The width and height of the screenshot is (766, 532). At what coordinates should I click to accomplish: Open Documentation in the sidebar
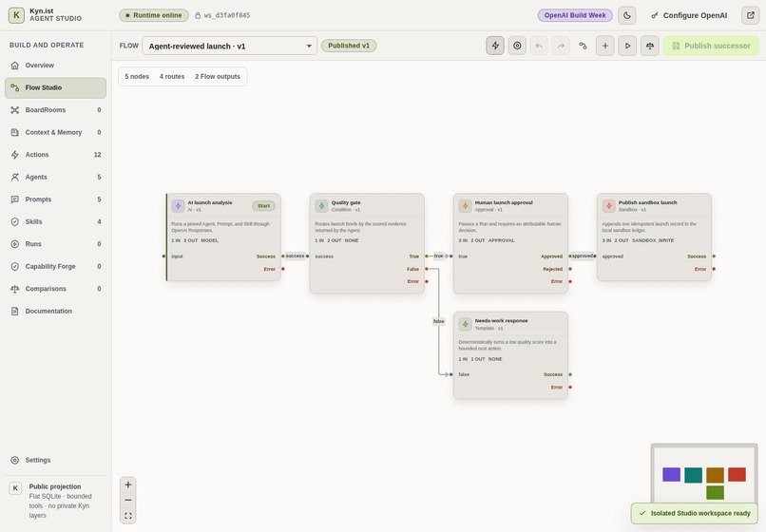pos(55,312)
